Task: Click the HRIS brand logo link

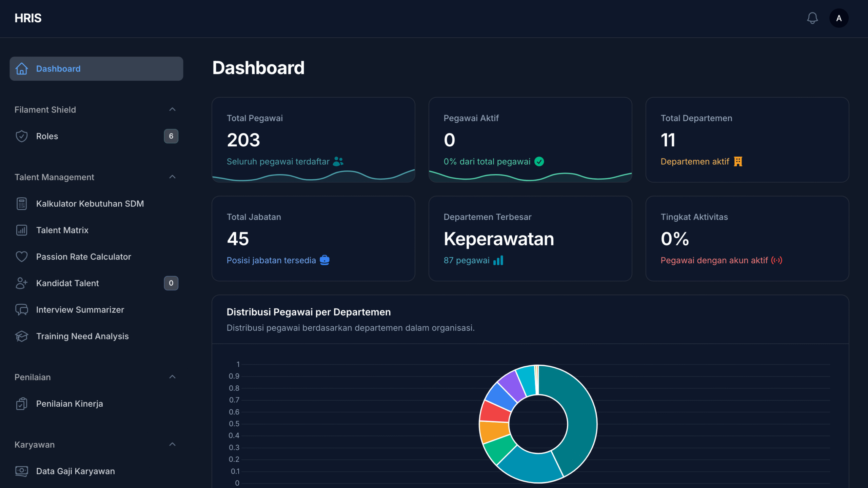Action: pyautogui.click(x=28, y=18)
